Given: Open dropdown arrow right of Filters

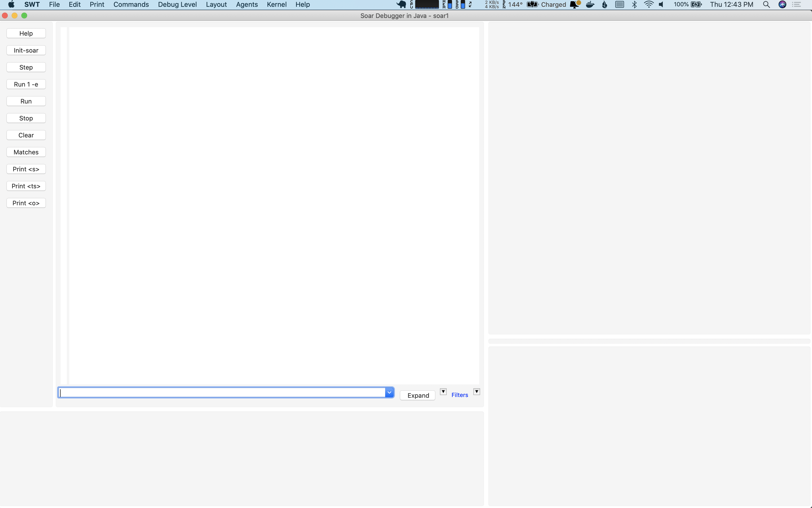Looking at the screenshot, I should pos(476,392).
